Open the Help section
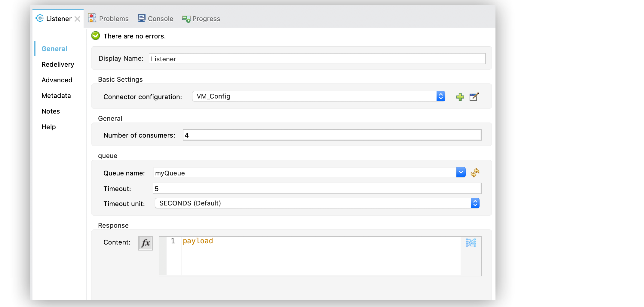The width and height of the screenshot is (644, 307). coord(48,127)
